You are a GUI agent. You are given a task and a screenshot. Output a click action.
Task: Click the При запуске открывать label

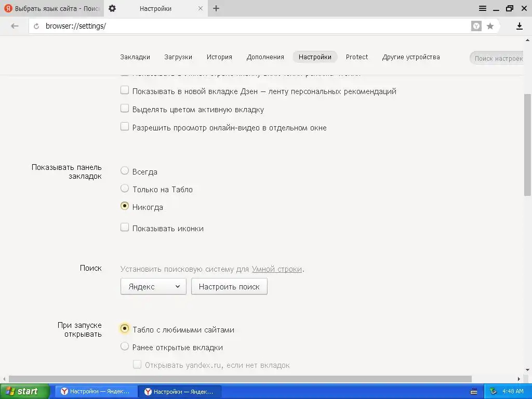79,329
